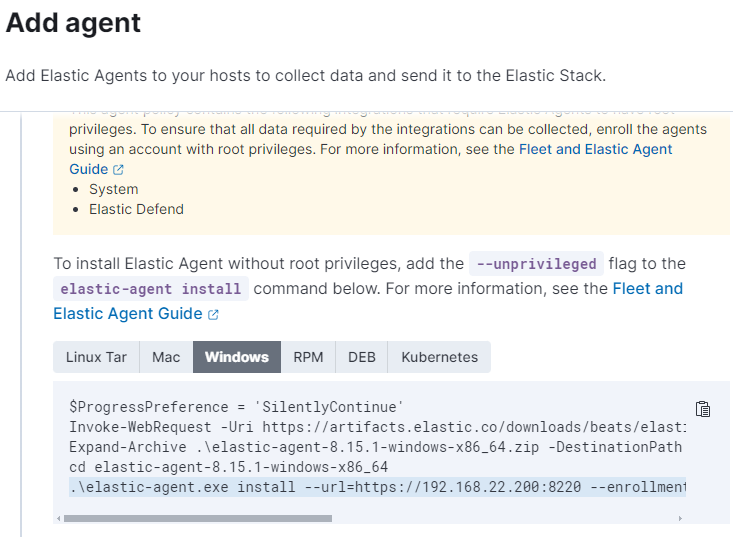Open the RPM install tab
Image resolution: width=733 pixels, height=537 pixels.
(x=308, y=357)
